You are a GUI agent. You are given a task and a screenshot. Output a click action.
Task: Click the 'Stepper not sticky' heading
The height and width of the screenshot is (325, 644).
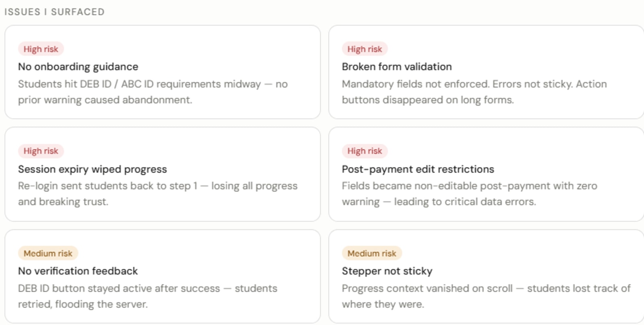pos(387,271)
